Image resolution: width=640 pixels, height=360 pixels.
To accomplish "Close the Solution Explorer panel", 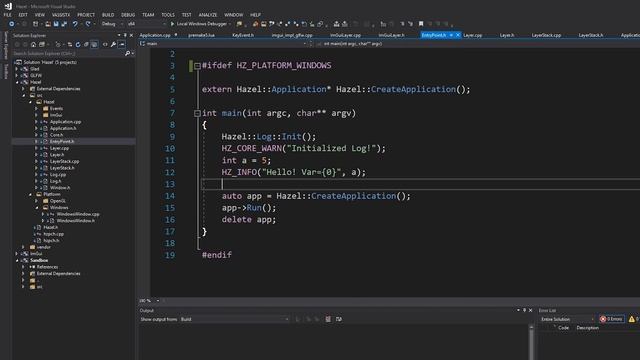I will (131, 36).
